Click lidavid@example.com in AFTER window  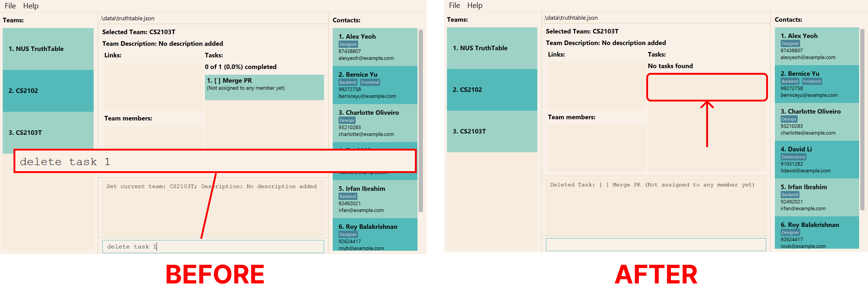805,171
